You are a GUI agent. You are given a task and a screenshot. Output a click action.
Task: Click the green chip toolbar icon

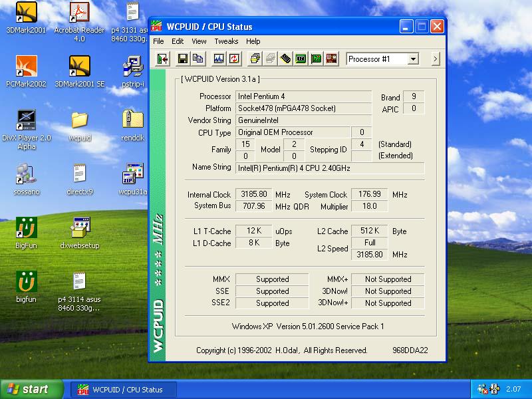click(301, 59)
